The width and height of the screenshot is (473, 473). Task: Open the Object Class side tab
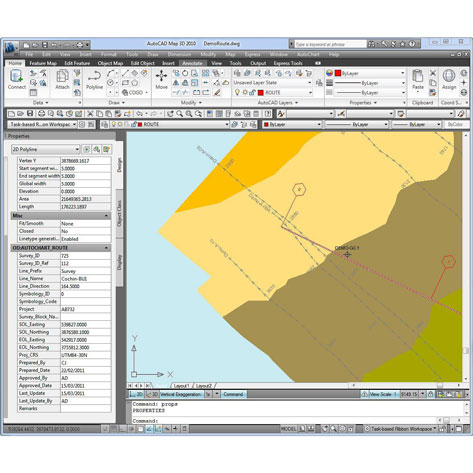click(x=119, y=214)
